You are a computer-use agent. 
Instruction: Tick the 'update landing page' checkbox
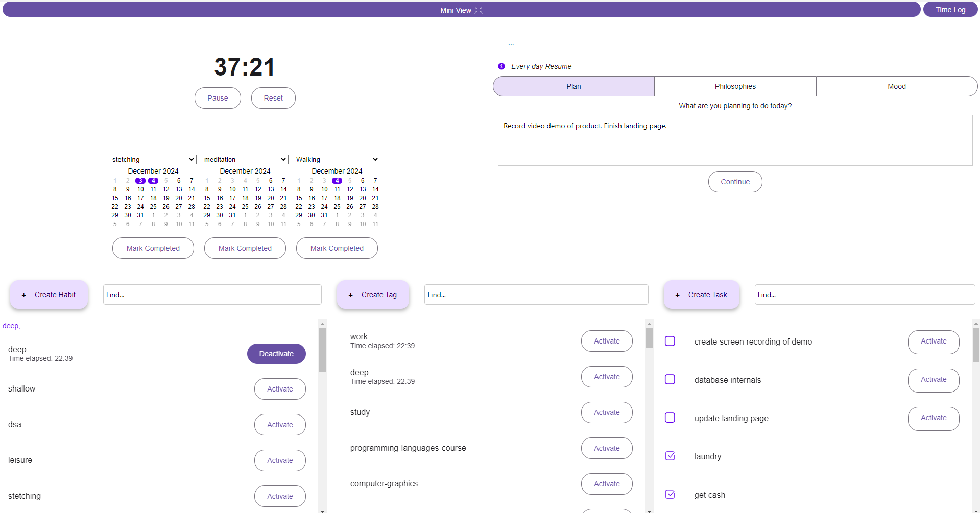coord(670,418)
